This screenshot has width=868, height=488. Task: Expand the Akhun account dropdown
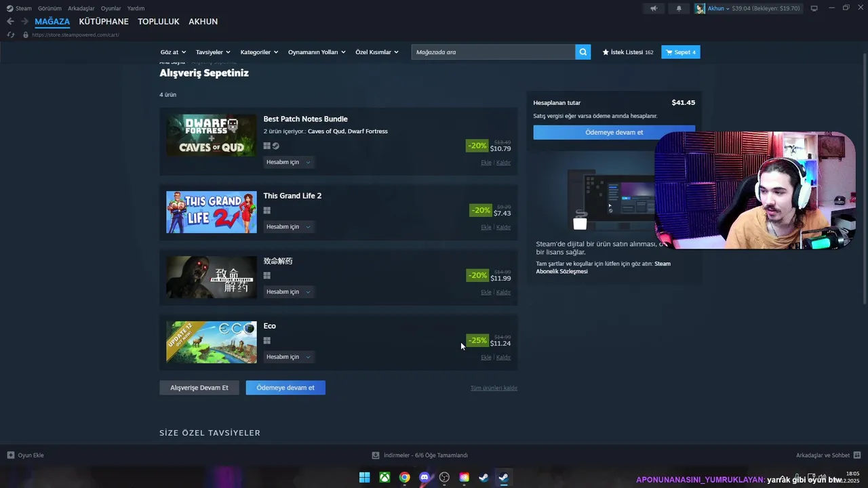[718, 8]
